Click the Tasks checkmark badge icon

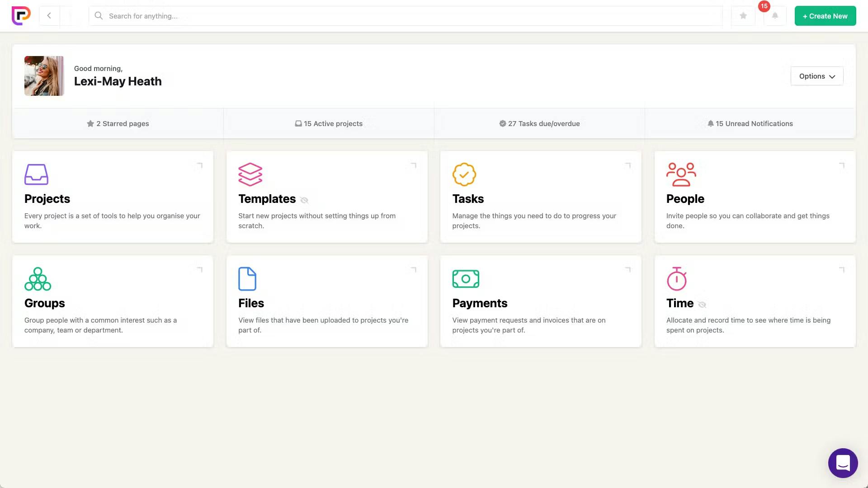pos(464,174)
